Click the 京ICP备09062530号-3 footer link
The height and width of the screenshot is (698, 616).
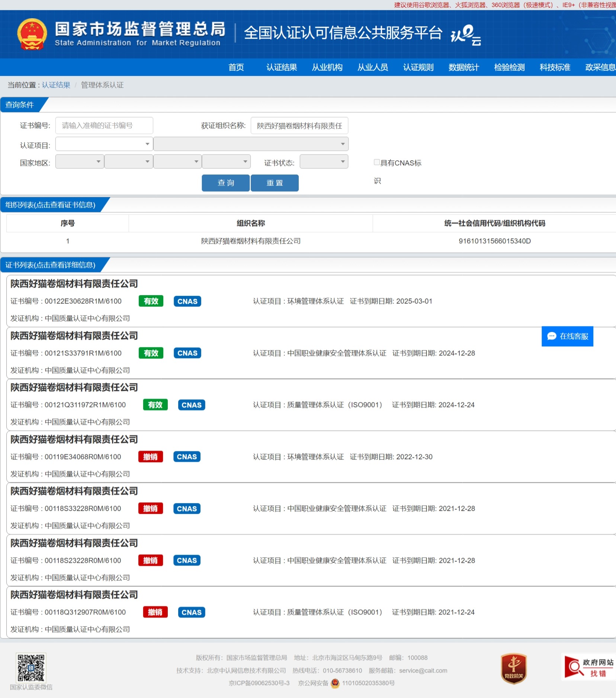(259, 683)
